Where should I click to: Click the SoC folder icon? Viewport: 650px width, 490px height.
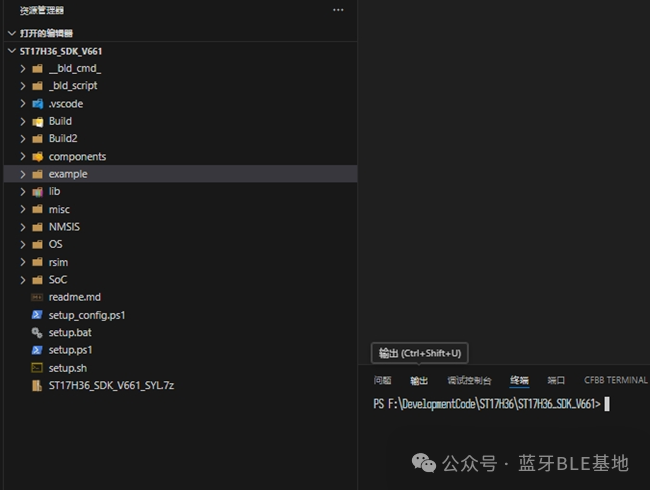(37, 280)
